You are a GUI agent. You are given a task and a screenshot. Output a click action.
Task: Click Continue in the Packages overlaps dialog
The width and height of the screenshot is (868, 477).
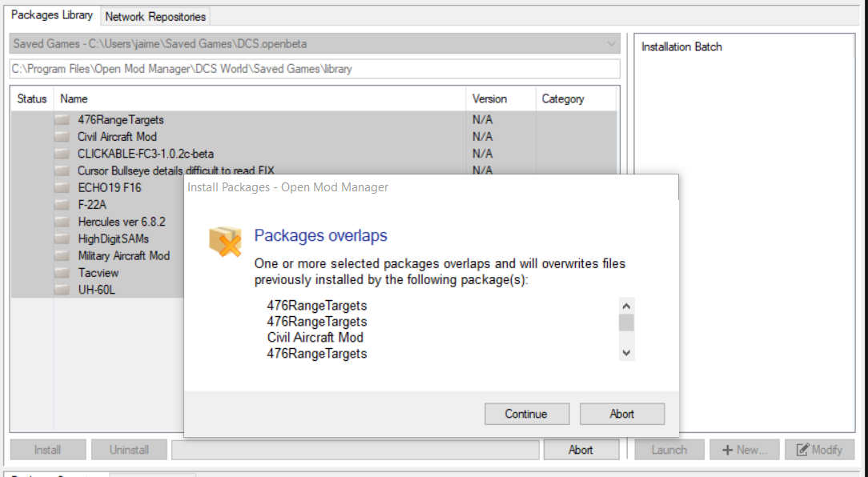[526, 414]
